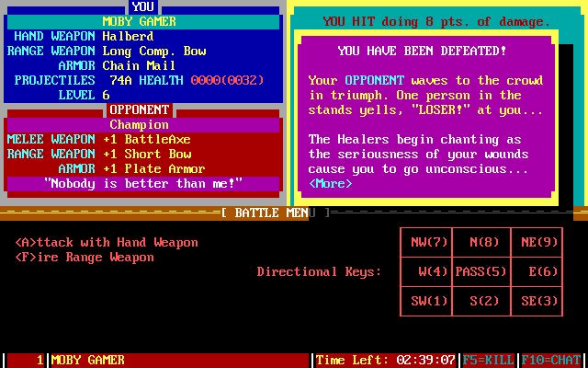
Task: Select Attack with Hand Weapon option
Action: (107, 243)
